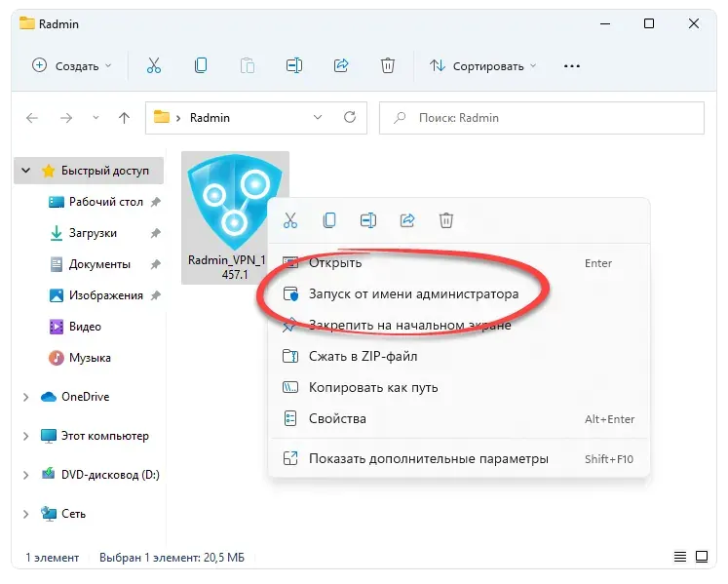The image size is (728, 584).
Task: Delete the file via the context menu trash icon
Action: pyautogui.click(x=446, y=220)
